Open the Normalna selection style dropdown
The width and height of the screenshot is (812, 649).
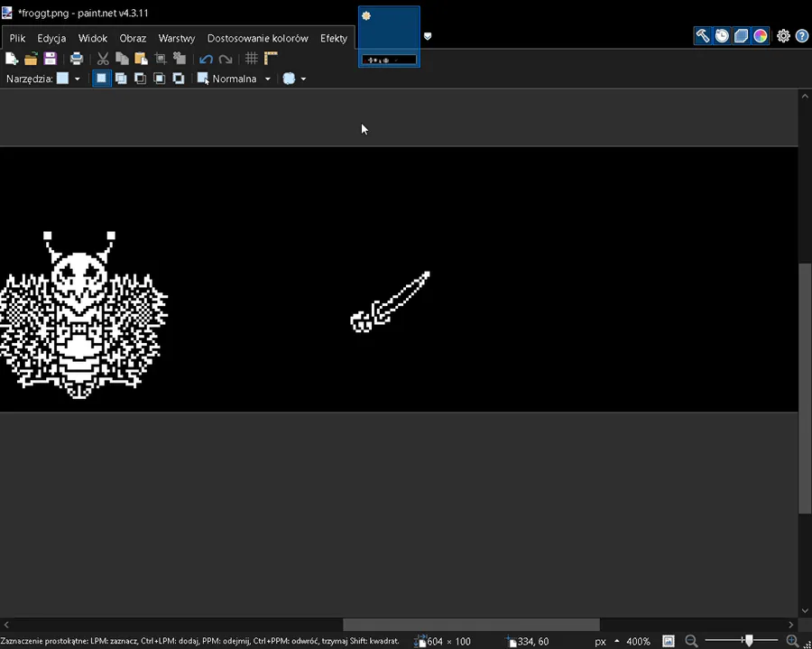tap(234, 79)
